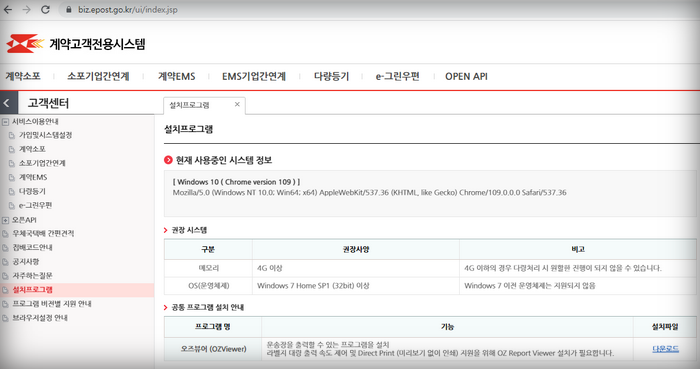
Task: Click the 현재 사용중인 시스템 정보 heading
Action: click(224, 160)
